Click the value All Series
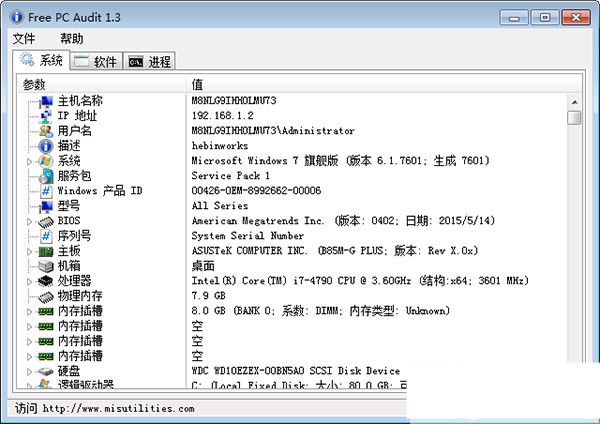Viewport: 600px width, 424px height. (220, 206)
